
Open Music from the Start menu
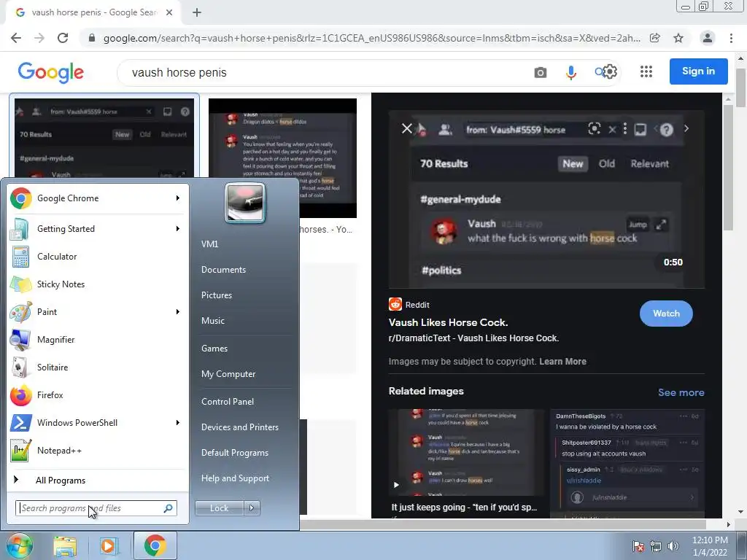[212, 321]
